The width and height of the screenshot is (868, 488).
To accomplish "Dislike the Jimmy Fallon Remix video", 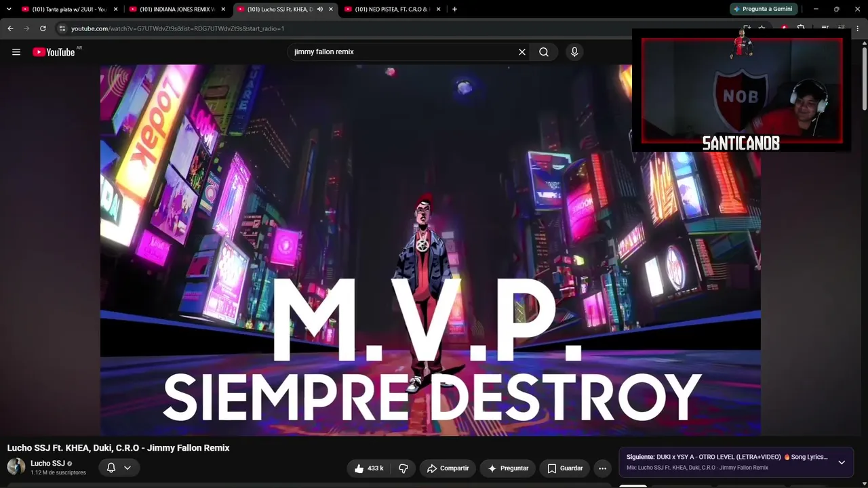I will click(403, 468).
